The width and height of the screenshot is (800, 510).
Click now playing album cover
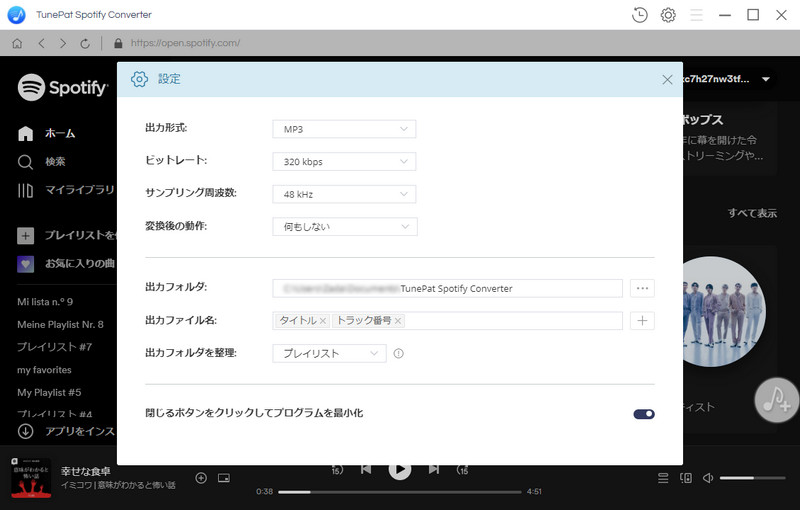point(31,478)
